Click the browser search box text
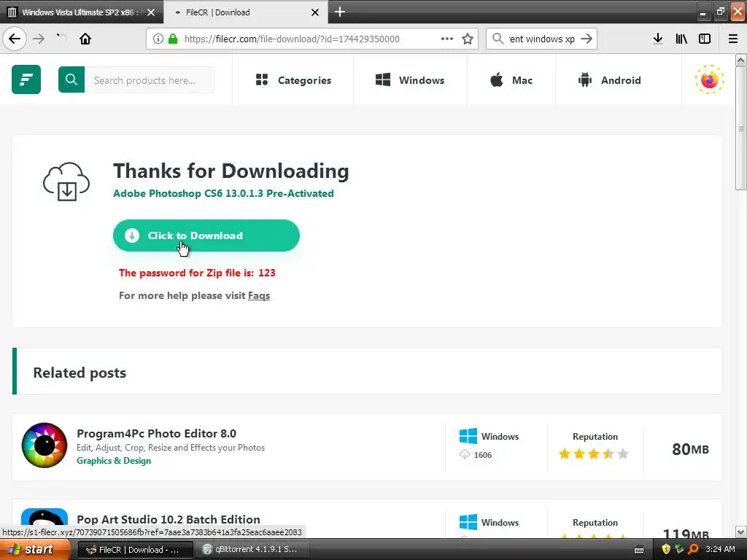This screenshot has height=560, width=747. (542, 39)
